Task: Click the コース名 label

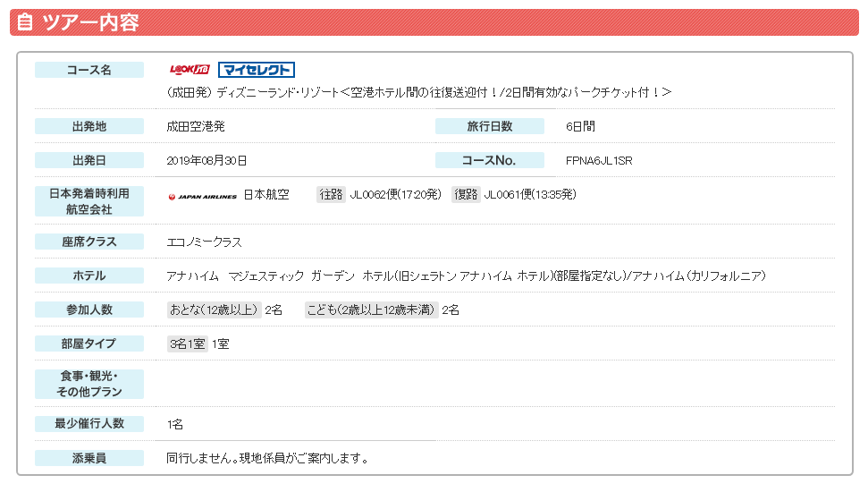Action: pyautogui.click(x=89, y=70)
